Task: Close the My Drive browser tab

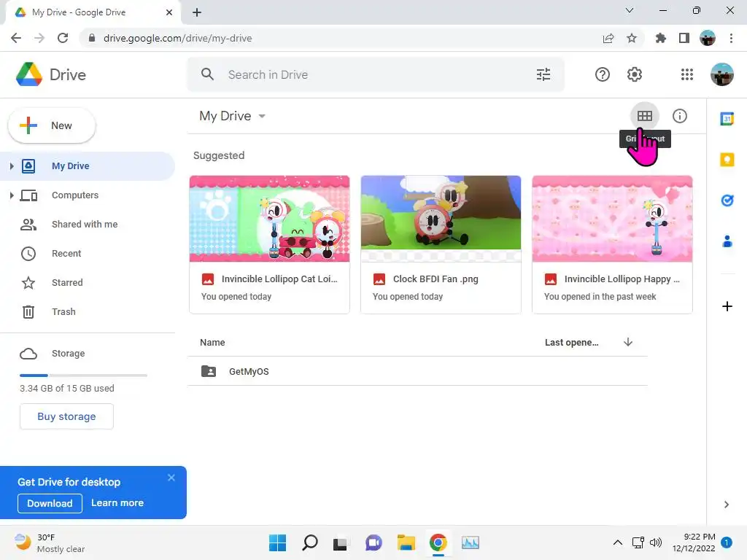Action: pyautogui.click(x=169, y=12)
